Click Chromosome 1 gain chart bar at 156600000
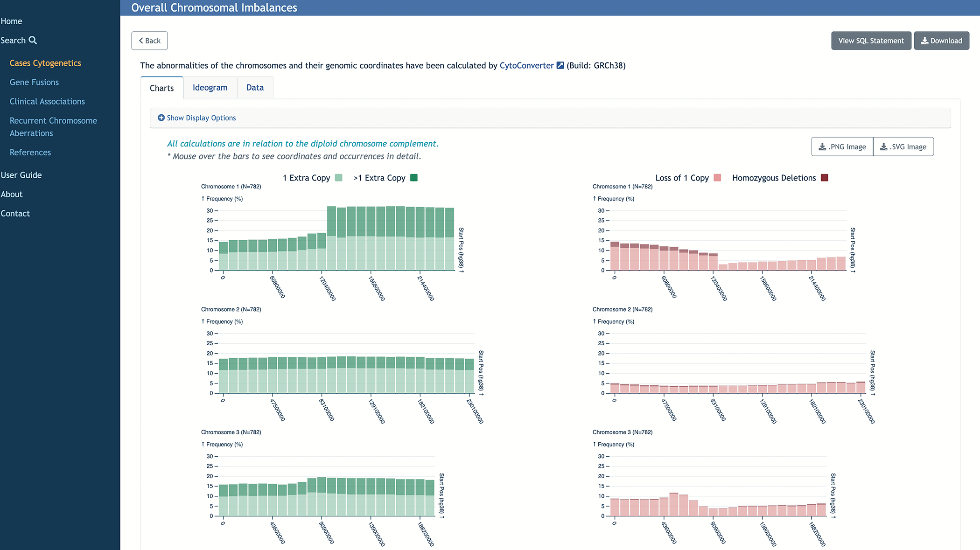The height and width of the screenshot is (550, 980). click(371, 238)
